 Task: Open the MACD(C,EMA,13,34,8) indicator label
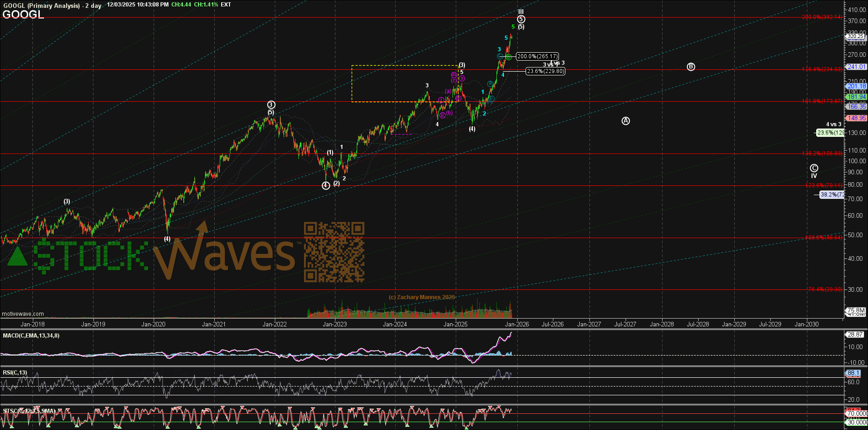[x=31, y=336]
